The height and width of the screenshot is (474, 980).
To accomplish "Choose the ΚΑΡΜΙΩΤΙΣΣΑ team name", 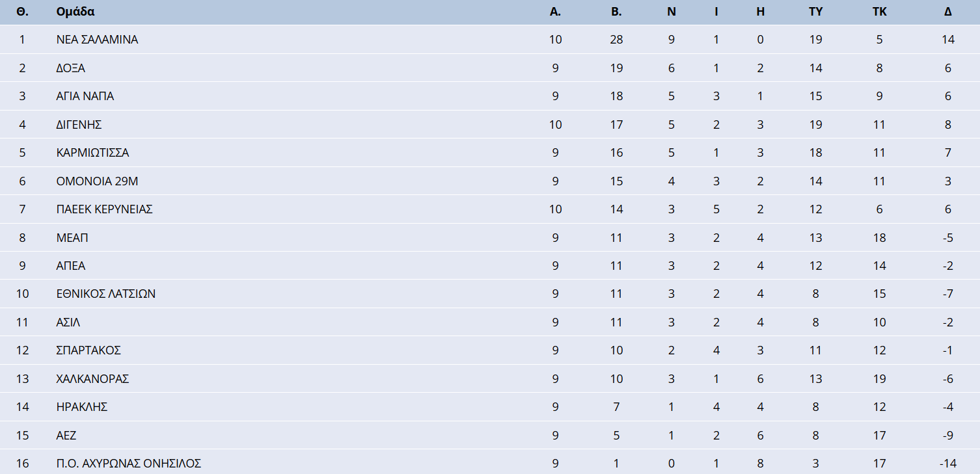I will click(x=92, y=153).
